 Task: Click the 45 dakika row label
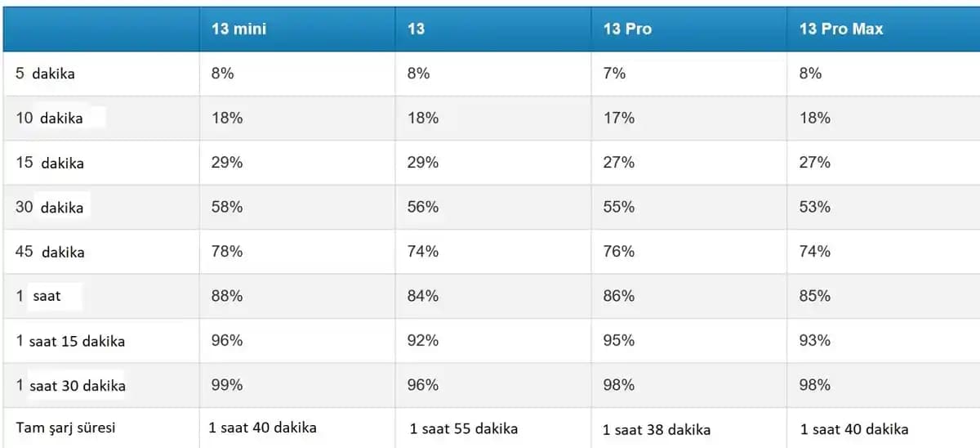[x=49, y=252]
